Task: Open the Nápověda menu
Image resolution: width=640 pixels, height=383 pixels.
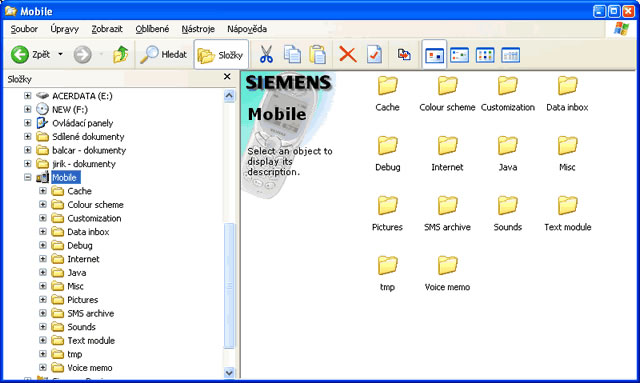Action: [x=247, y=29]
